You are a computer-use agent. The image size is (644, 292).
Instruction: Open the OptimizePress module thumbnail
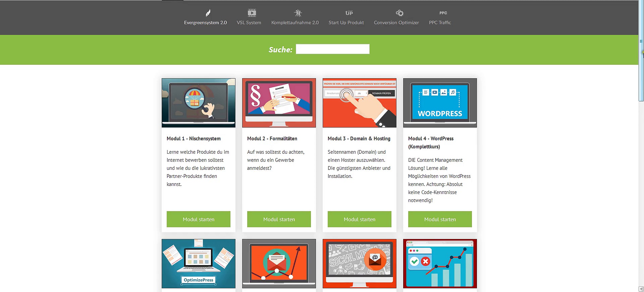click(x=199, y=263)
